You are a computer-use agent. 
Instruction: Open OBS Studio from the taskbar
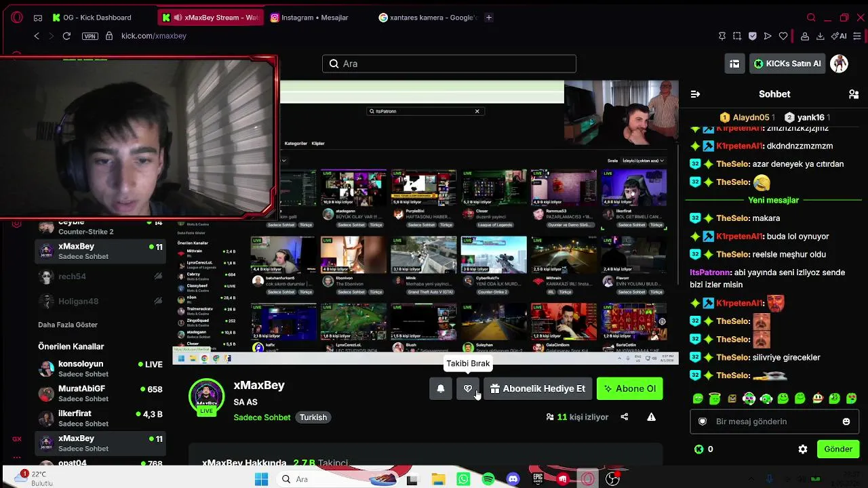point(612,480)
